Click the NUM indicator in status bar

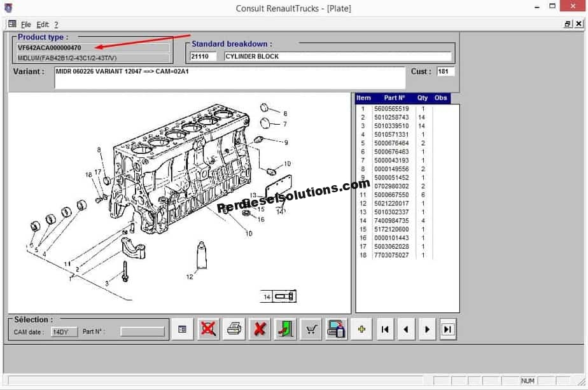(528, 380)
